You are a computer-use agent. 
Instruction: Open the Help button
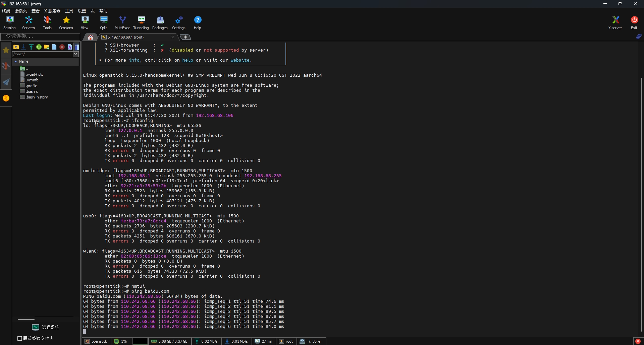(x=198, y=23)
